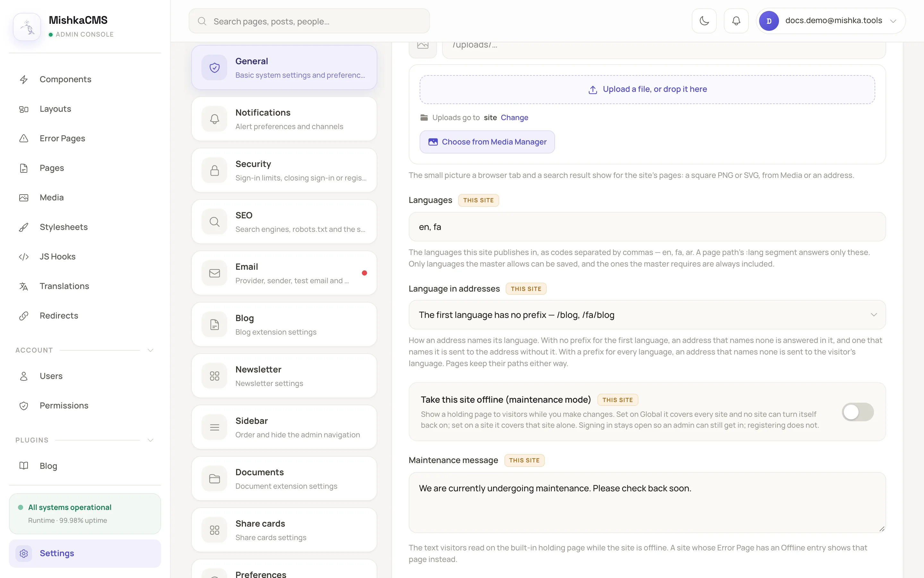
Task: Click the Documents folder icon
Action: 215,478
